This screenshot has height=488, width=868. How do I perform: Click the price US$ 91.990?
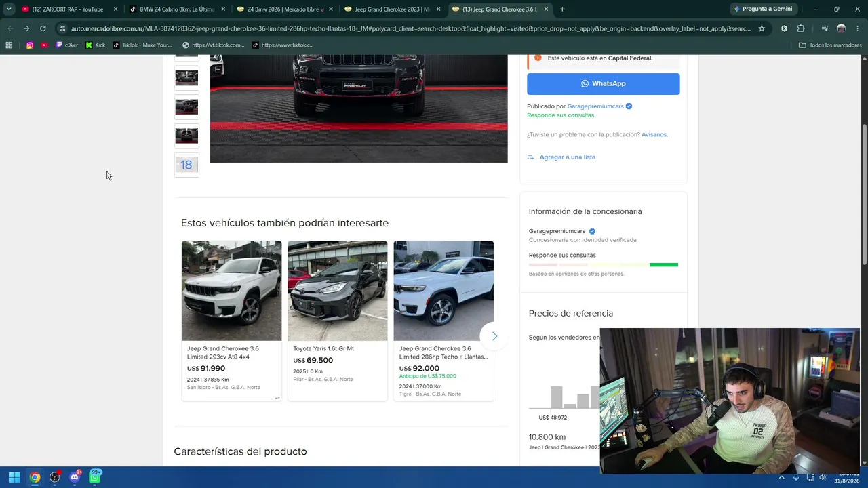coord(206,368)
